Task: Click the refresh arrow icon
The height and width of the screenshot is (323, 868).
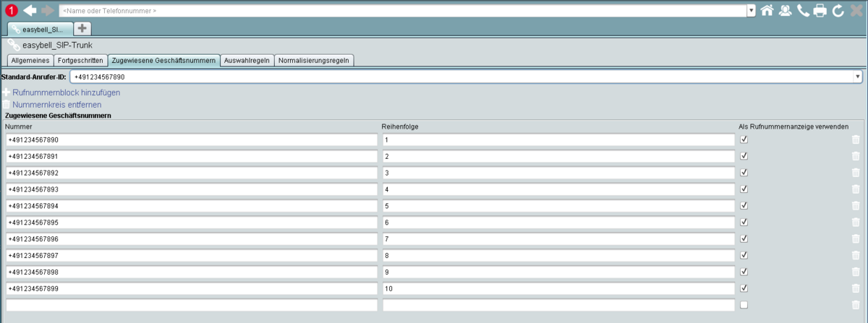Action: click(838, 10)
